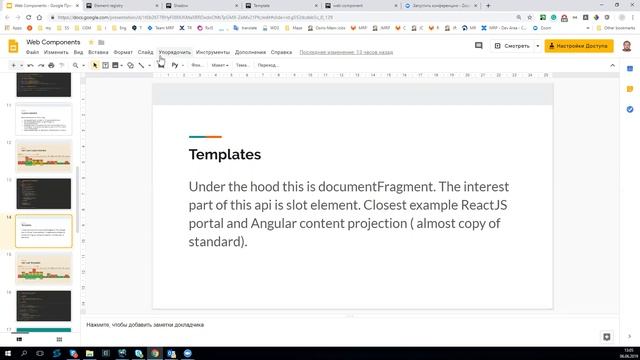This screenshot has width=640, height=360.
Task: Select slide 13 dark code thumbnail
Action: [x=44, y=193]
